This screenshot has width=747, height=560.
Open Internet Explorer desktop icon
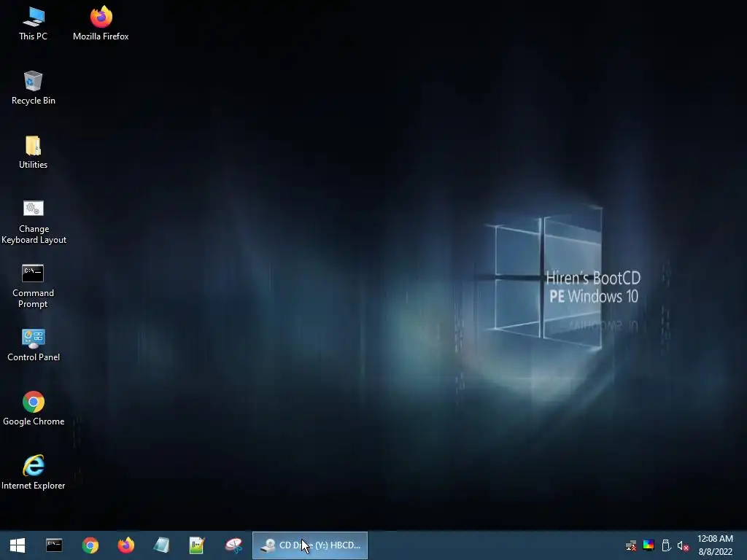(34, 472)
